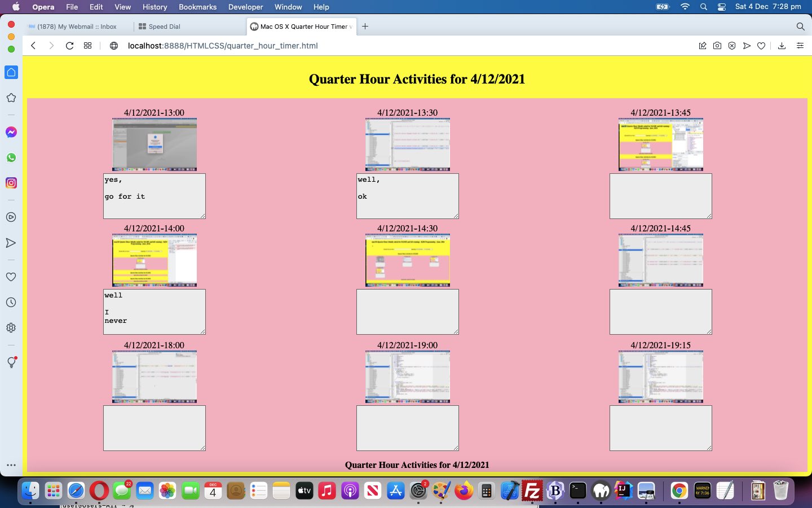Open History clock icon in sidebar
Viewport: 812px width, 508px height.
(11, 303)
